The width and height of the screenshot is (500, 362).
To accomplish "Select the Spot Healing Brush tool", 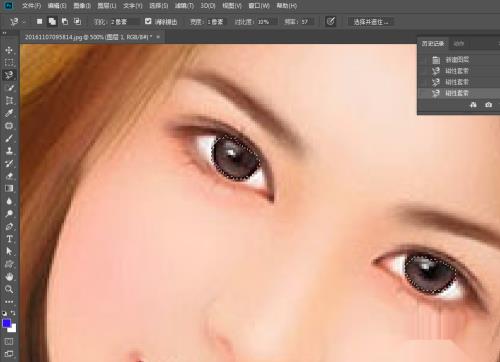I will coord(9,126).
